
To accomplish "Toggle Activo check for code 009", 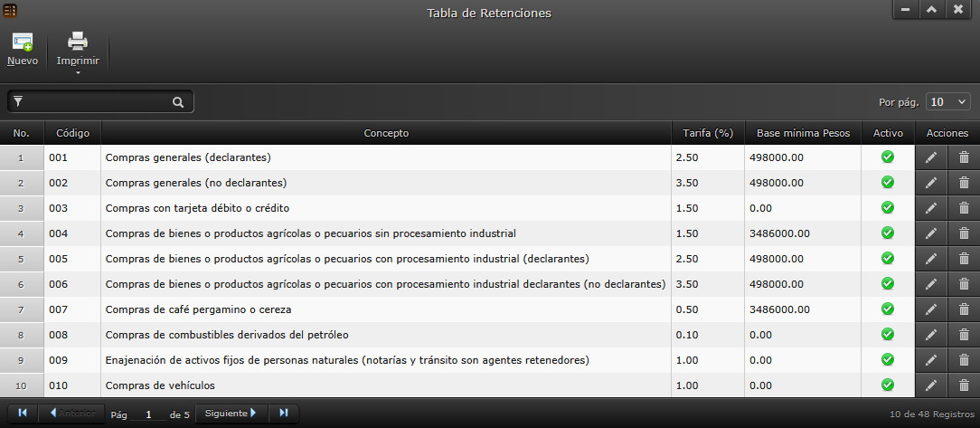I will point(888,360).
